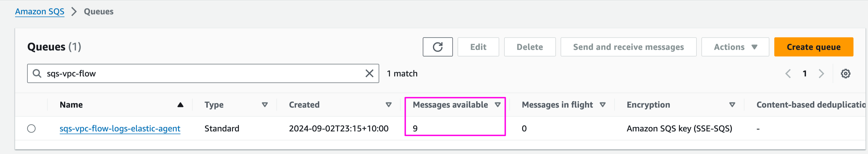This screenshot has width=868, height=154.
Task: Expand the Actions dropdown menu
Action: (x=735, y=47)
